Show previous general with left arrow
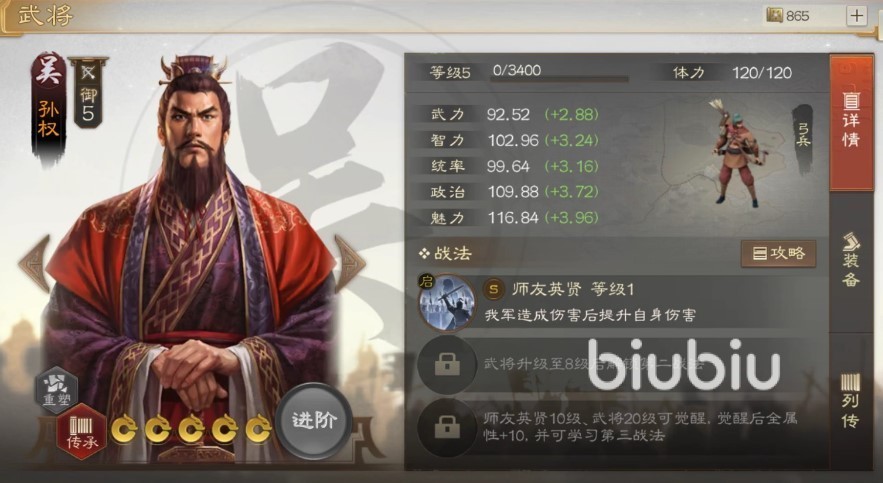The width and height of the screenshot is (883, 483). pyautogui.click(x=35, y=263)
